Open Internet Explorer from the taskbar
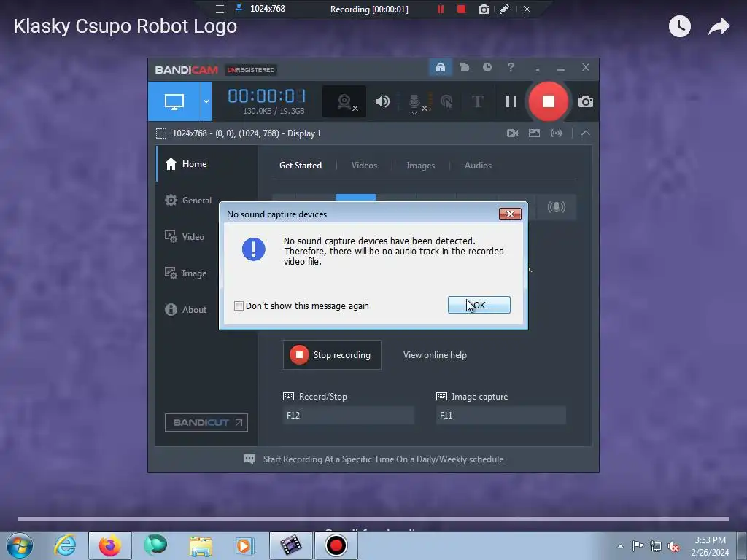This screenshot has height=560, width=747. (65, 545)
